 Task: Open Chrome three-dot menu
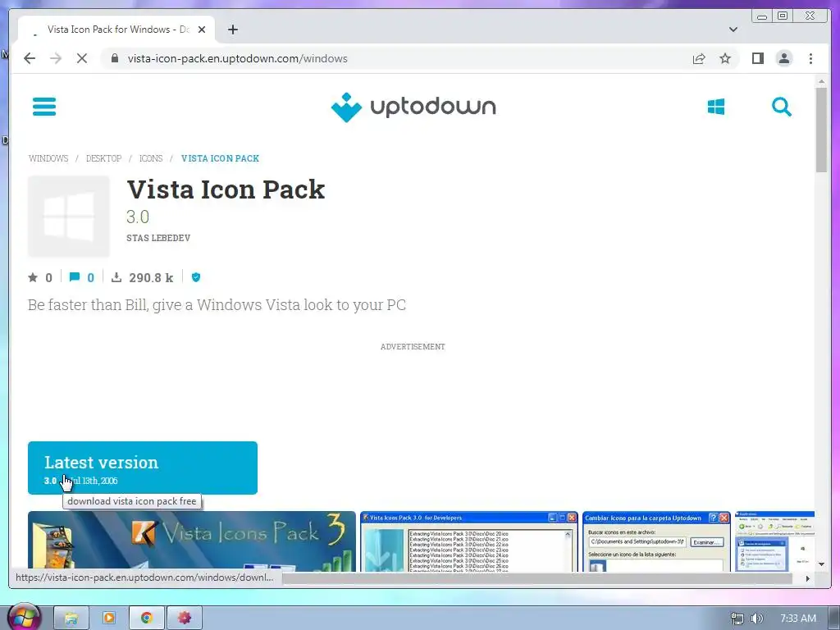point(810,58)
